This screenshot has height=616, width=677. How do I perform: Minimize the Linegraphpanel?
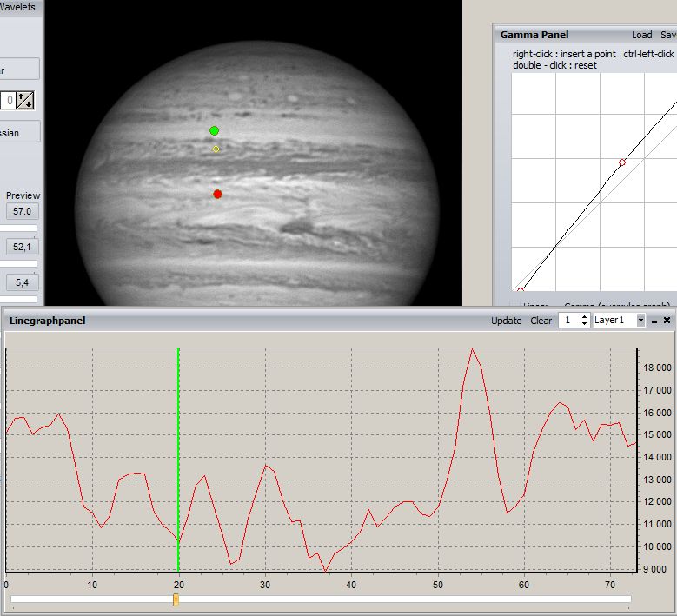click(654, 321)
